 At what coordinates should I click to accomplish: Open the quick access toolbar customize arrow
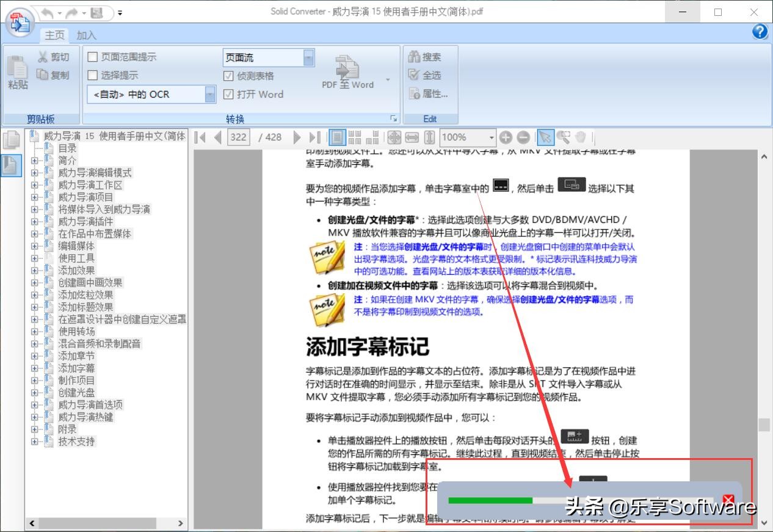(120, 13)
